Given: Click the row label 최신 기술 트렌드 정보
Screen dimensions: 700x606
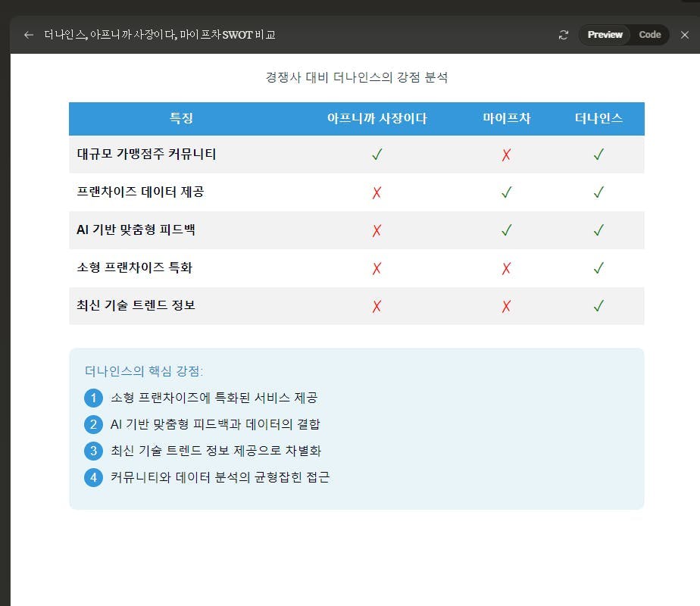Looking at the screenshot, I should (136, 305).
